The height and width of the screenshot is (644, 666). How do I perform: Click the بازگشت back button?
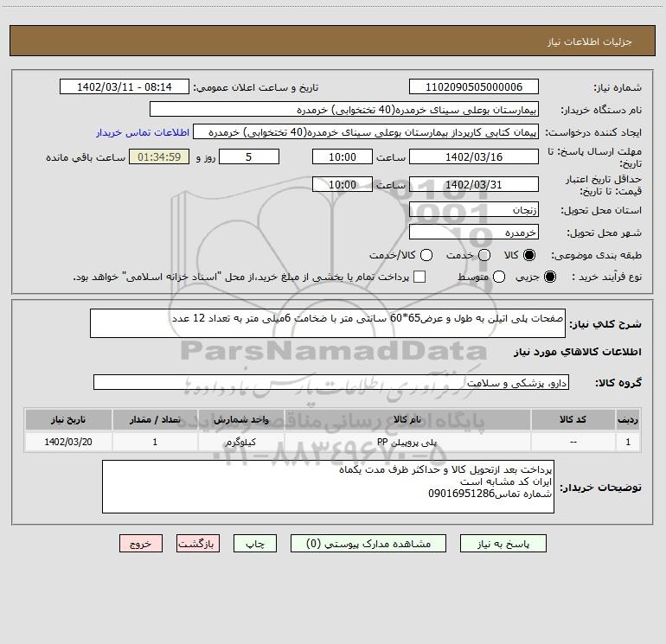[x=198, y=544]
